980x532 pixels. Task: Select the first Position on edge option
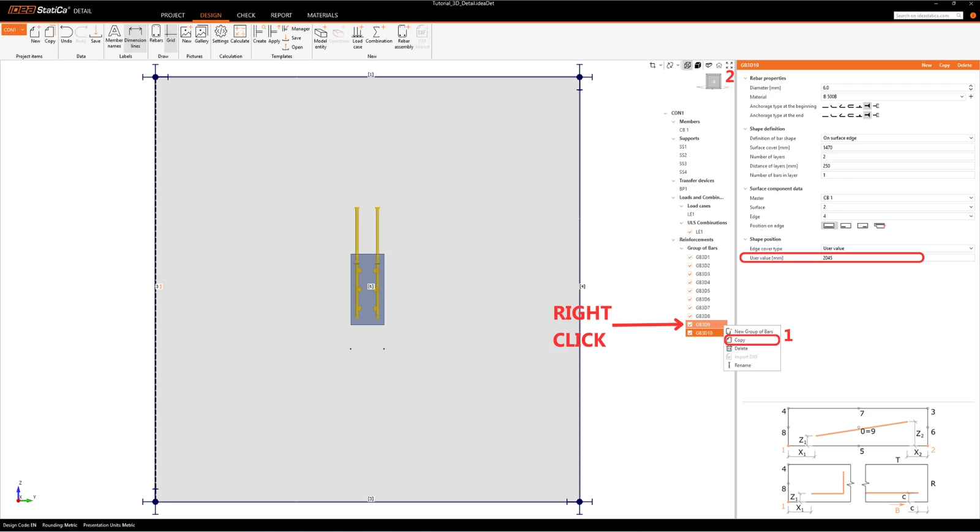coord(829,226)
